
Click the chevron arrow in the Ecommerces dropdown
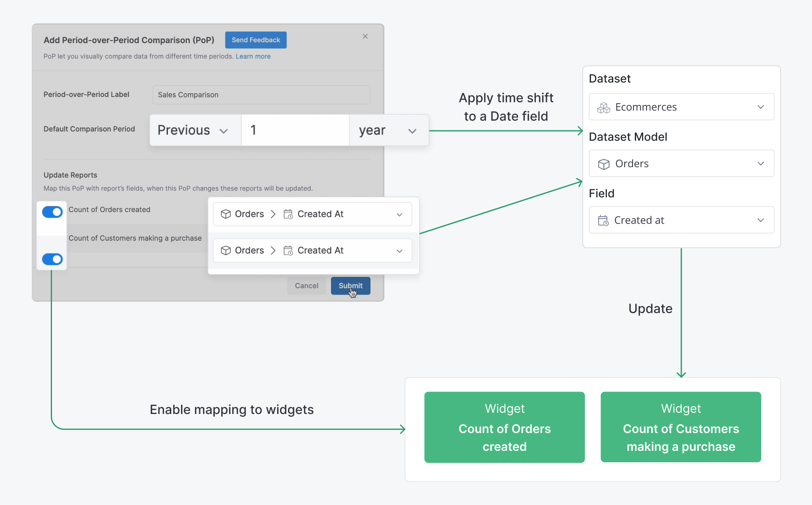760,107
